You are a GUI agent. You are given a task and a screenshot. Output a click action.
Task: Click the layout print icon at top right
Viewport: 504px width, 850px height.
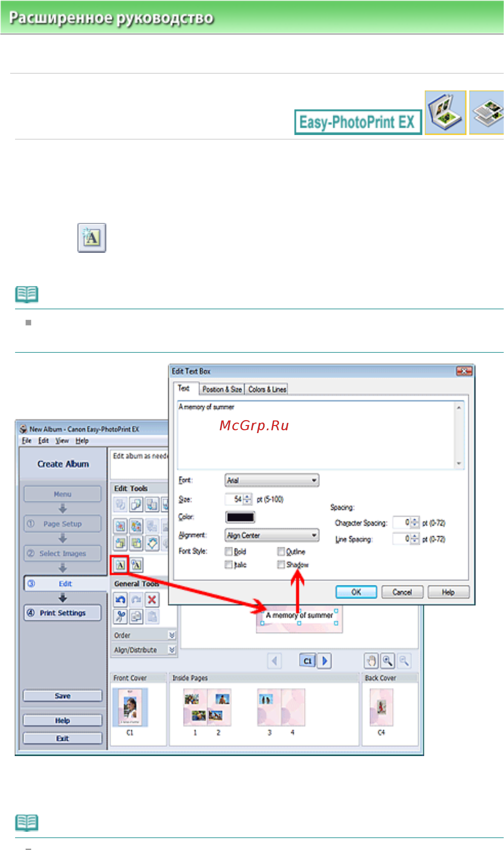point(486,113)
